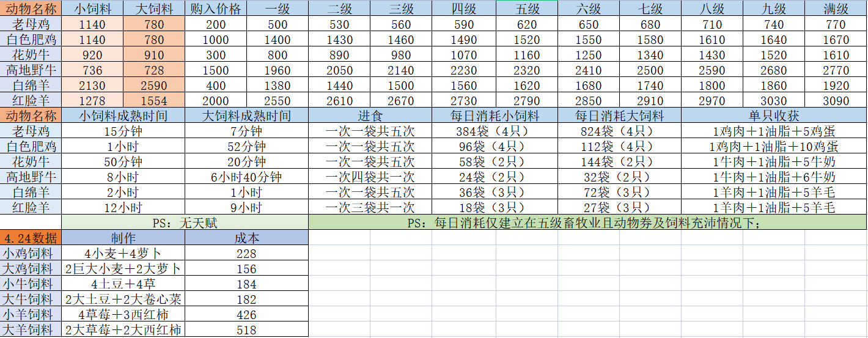Select the 2大草莓+2大西红柿 recipe cell
The height and width of the screenshot is (338, 868).
pos(123,329)
